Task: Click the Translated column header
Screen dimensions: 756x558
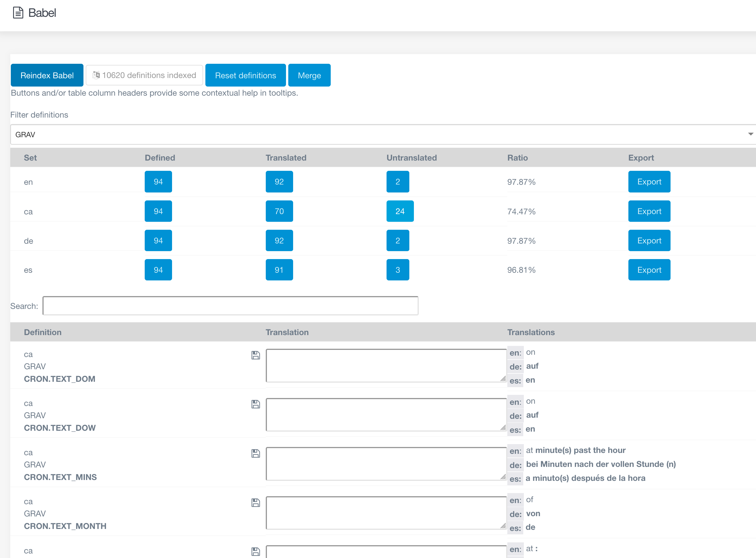Action: pyautogui.click(x=286, y=158)
